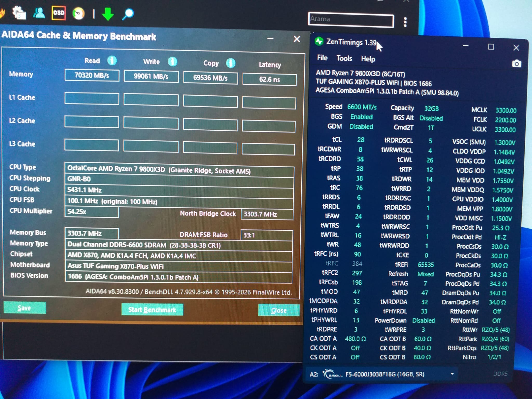532x399 pixels.
Task: Click the AIDA64 v8.30.8300 version footer text
Action: (x=189, y=292)
